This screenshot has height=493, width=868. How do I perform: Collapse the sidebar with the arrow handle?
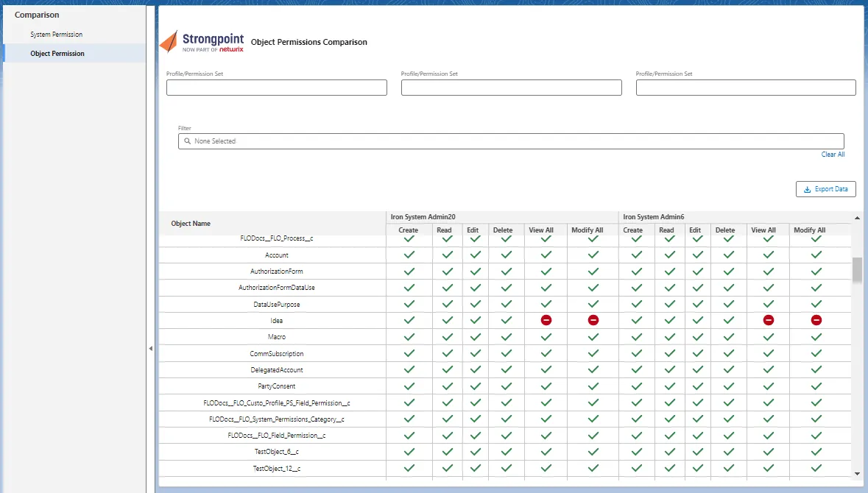click(x=151, y=349)
